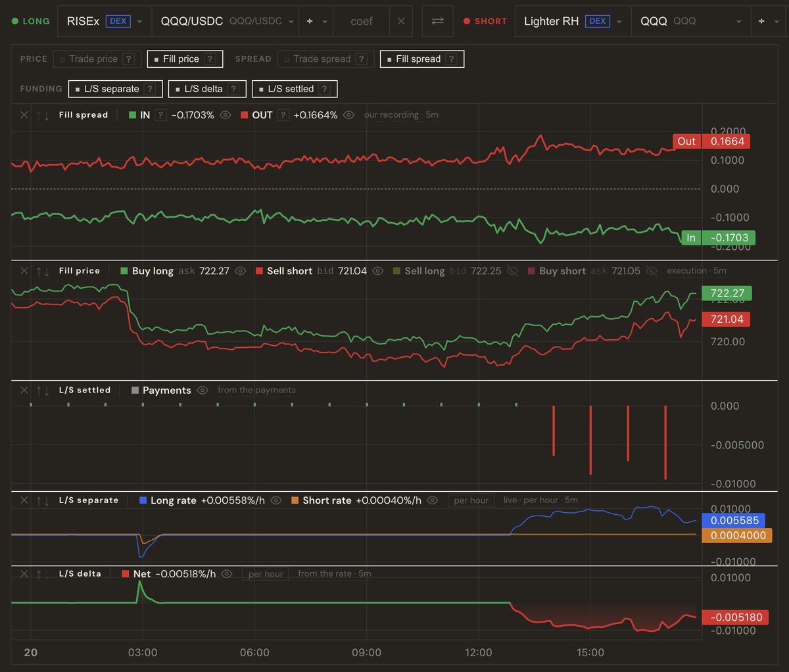The width and height of the screenshot is (789, 672).
Task: Open help for L/S separate toggle
Action: pos(150,89)
